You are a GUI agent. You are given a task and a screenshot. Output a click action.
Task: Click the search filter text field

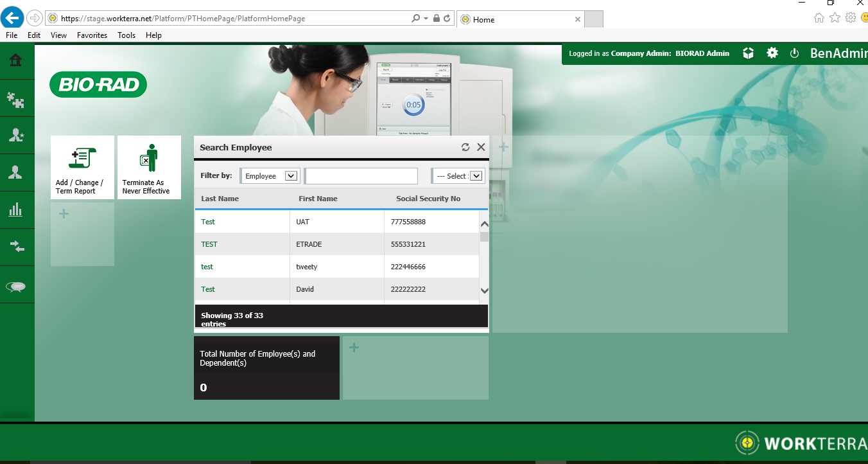[361, 176]
